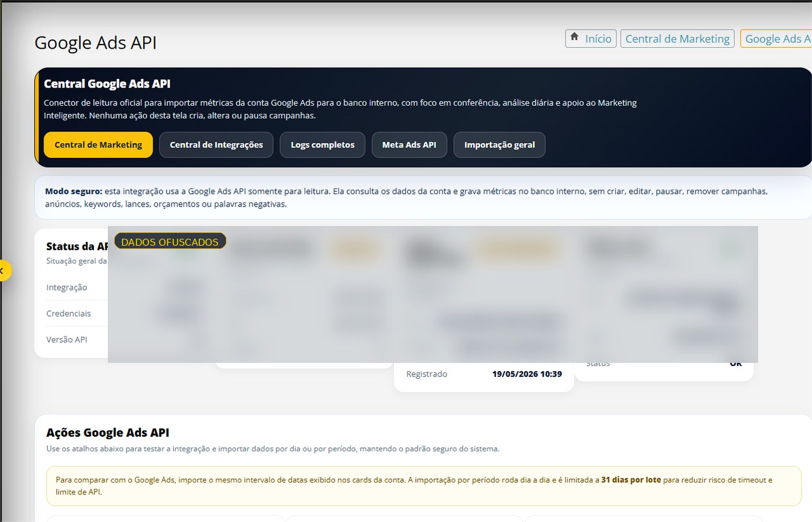Click the Integração row label
This screenshot has height=522, width=812.
(x=67, y=288)
